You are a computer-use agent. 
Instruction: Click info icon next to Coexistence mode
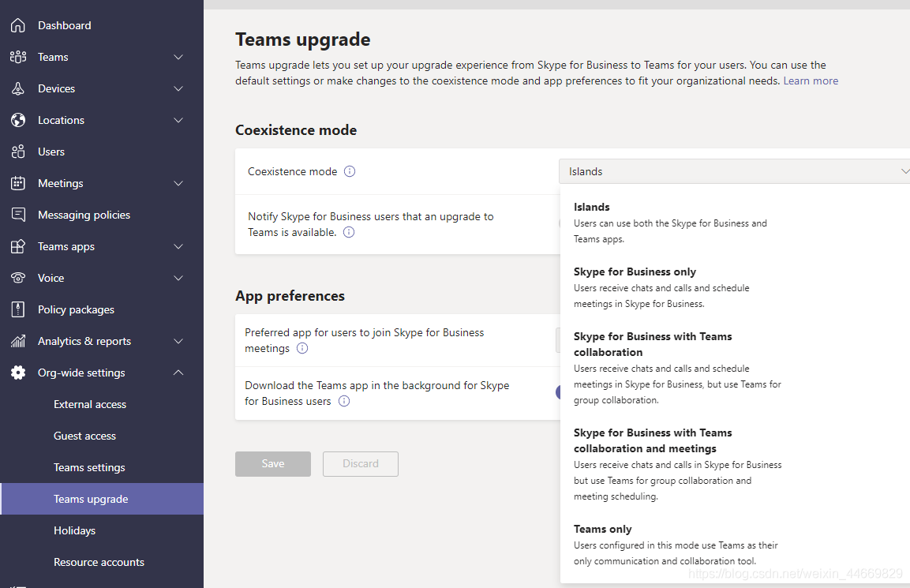pyautogui.click(x=350, y=171)
